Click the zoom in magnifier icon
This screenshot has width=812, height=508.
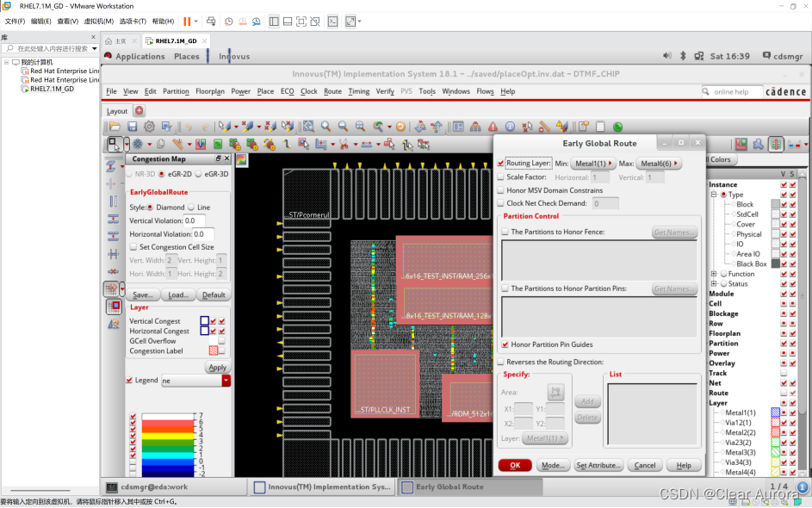coord(325,127)
